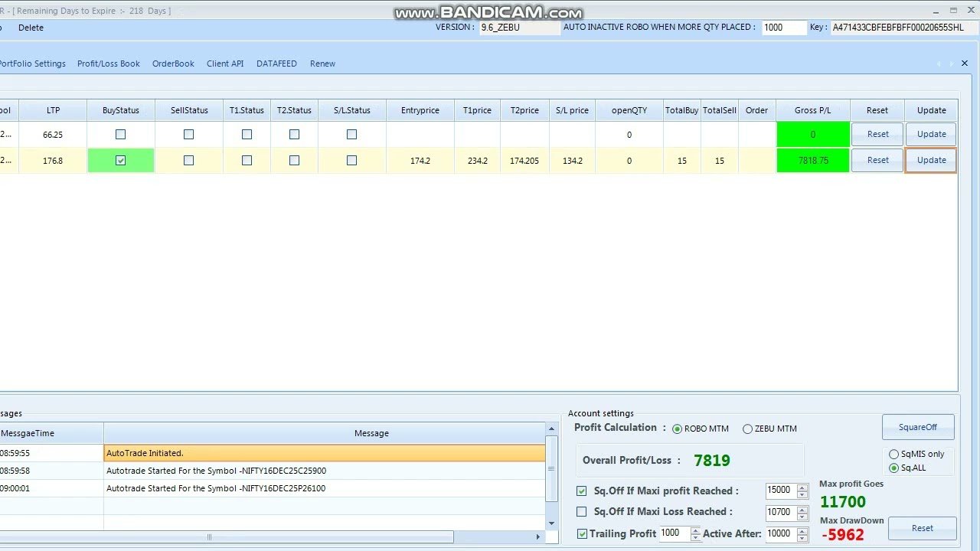Click the down arrow of the messages vertical scrollbar
980x551 pixels.
[x=551, y=523]
